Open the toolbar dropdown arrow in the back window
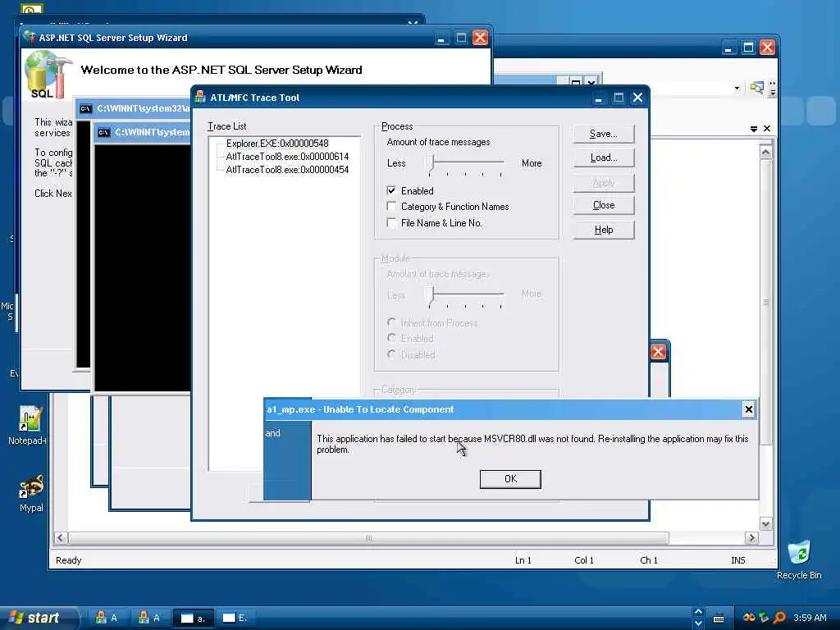Viewport: 840px width, 630px height. pyautogui.click(x=737, y=89)
